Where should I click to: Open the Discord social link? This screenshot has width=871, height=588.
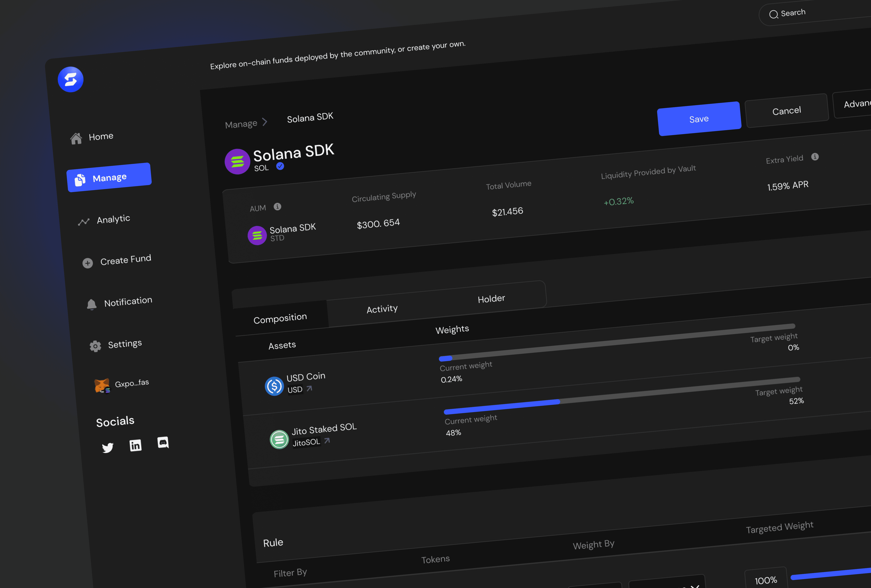point(163,443)
